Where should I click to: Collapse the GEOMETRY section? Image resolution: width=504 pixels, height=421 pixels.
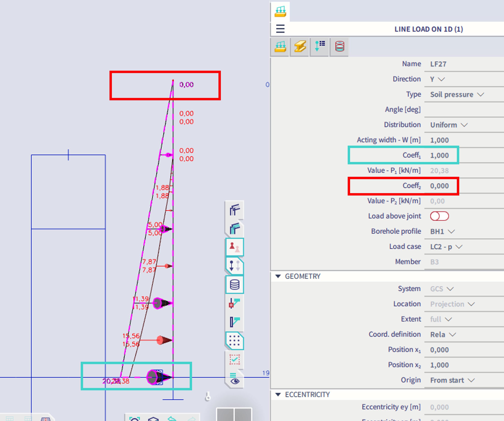[278, 276]
